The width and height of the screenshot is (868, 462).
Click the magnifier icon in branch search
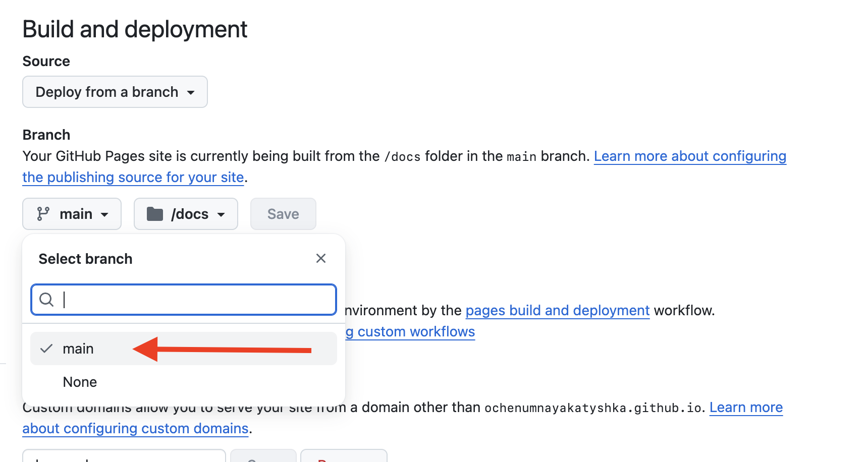pos(46,300)
